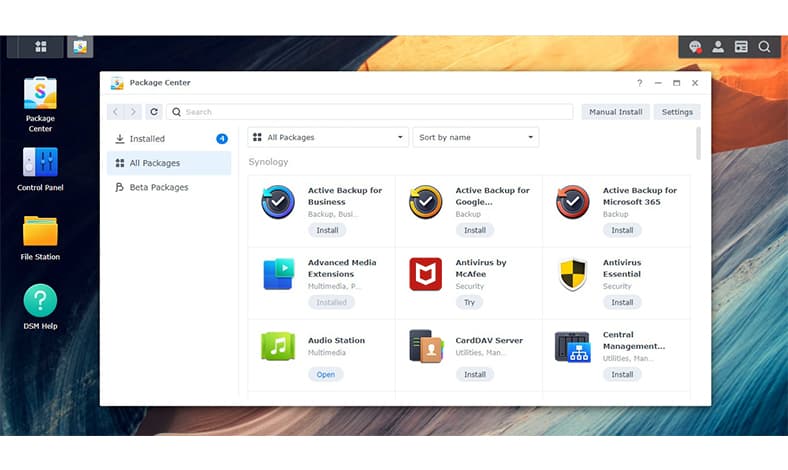Click the Installed button for Advanced Media Extensions
This screenshot has width=788, height=470.
[332, 302]
